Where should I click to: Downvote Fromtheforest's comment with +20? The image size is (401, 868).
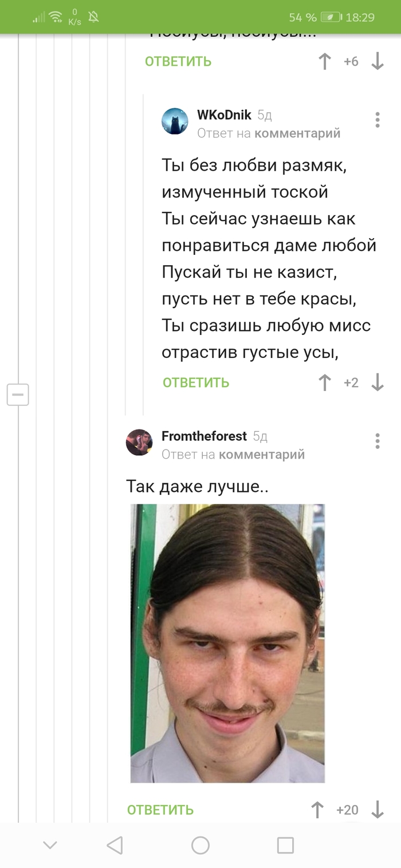coord(378,810)
